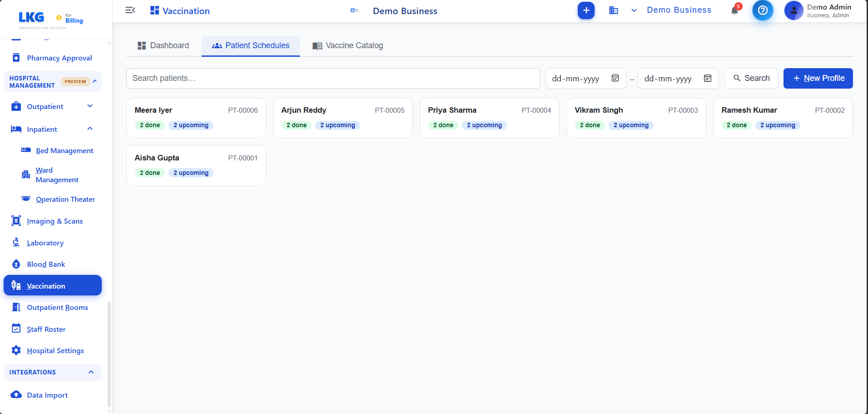Click the Blood Bank drop icon

[16, 264]
